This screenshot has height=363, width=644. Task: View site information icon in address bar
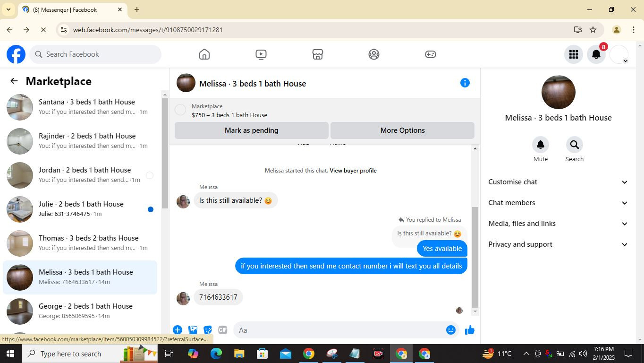pyautogui.click(x=64, y=30)
